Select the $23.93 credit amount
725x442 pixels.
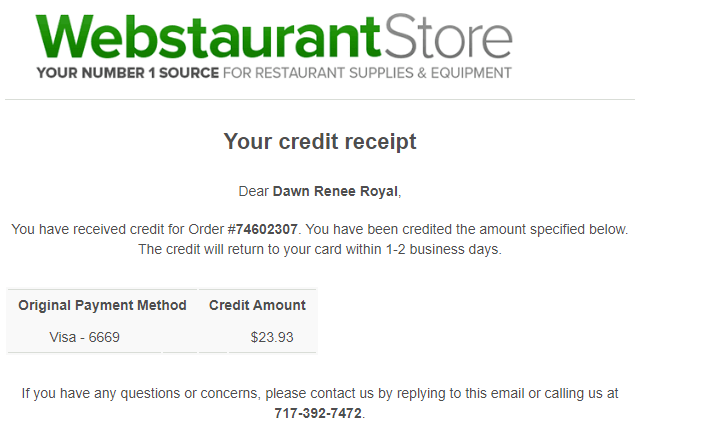pyautogui.click(x=272, y=337)
